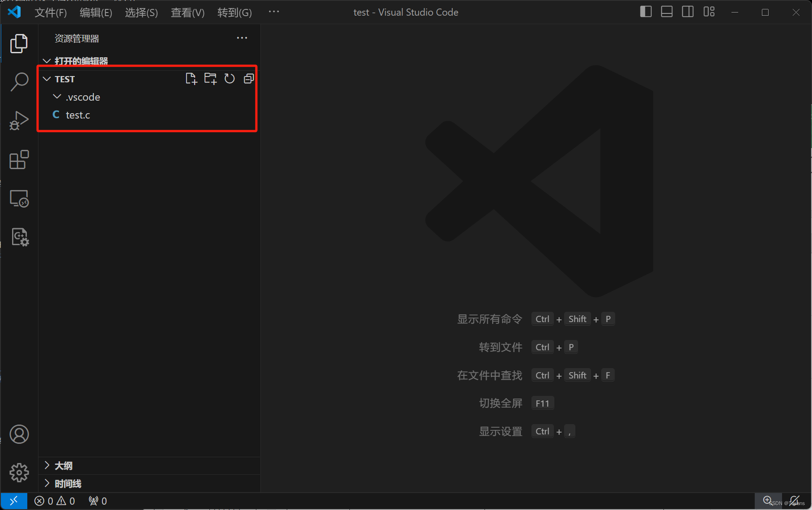Viewport: 812px width, 510px height.
Task: Open errors and warnings problems indicator
Action: click(55, 501)
